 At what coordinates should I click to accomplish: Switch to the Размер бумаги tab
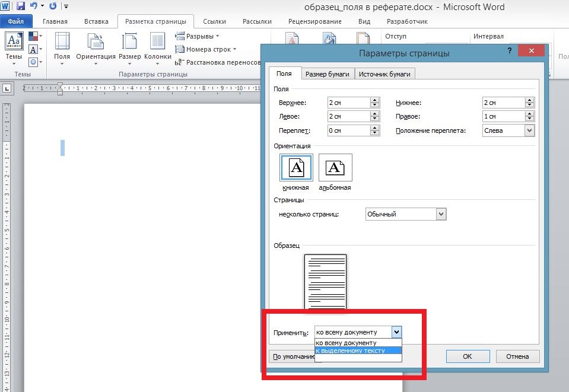(x=329, y=74)
